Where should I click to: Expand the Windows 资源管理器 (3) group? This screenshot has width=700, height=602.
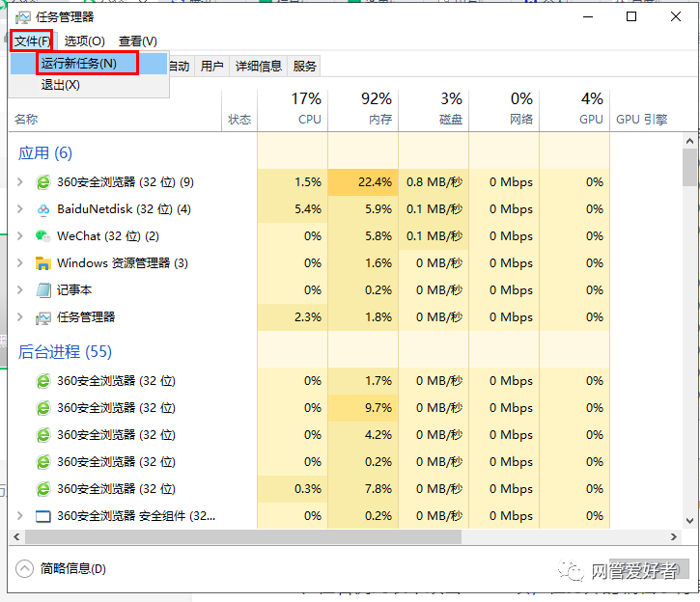tap(20, 263)
